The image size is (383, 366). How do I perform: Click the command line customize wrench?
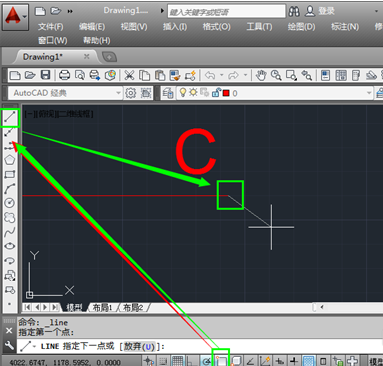click(x=9, y=346)
